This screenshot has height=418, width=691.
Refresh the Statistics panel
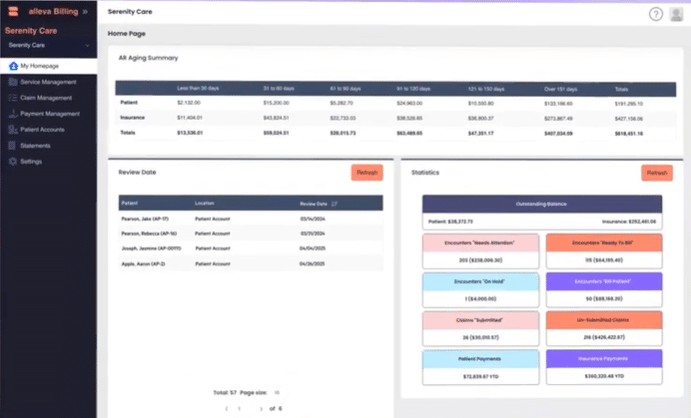(657, 173)
